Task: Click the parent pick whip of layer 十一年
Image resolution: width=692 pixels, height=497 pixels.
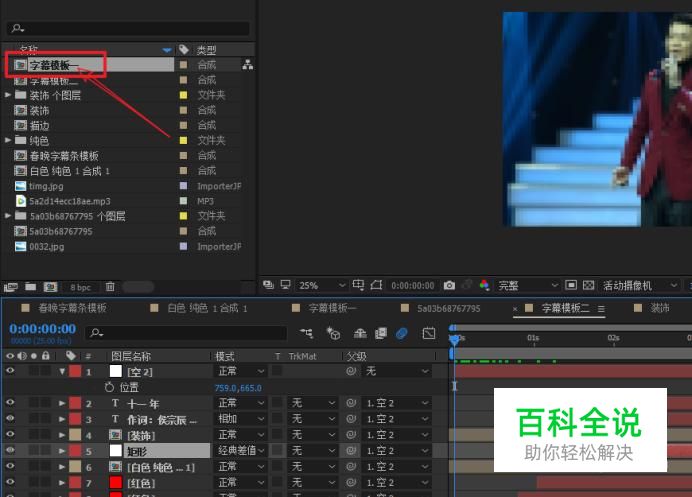Action: (351, 403)
